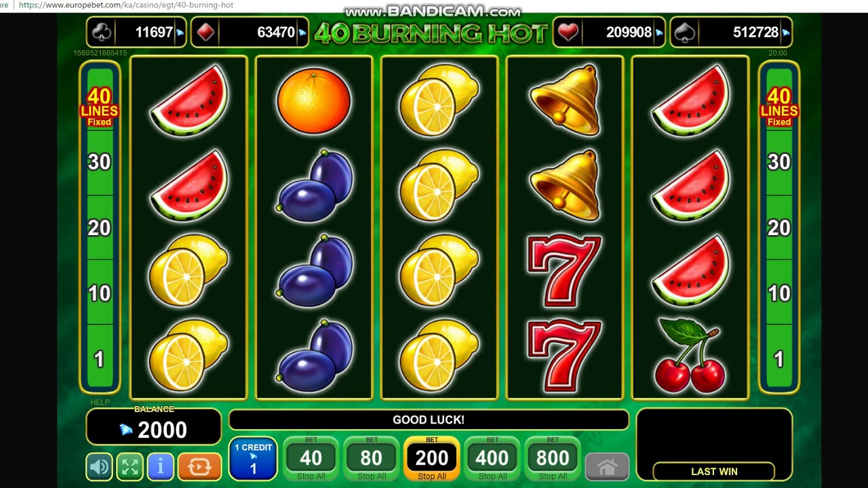Click the HELP label above balance
This screenshot has height=488, width=868.
tap(100, 403)
